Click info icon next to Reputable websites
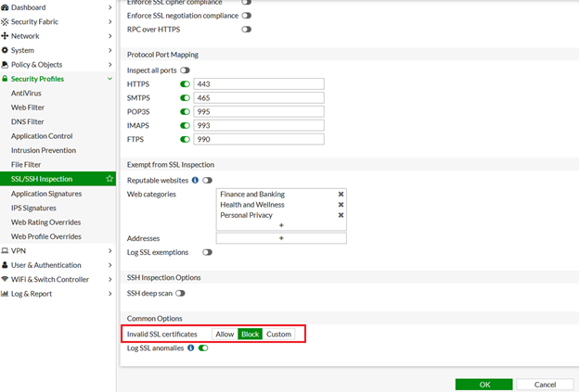 (195, 180)
